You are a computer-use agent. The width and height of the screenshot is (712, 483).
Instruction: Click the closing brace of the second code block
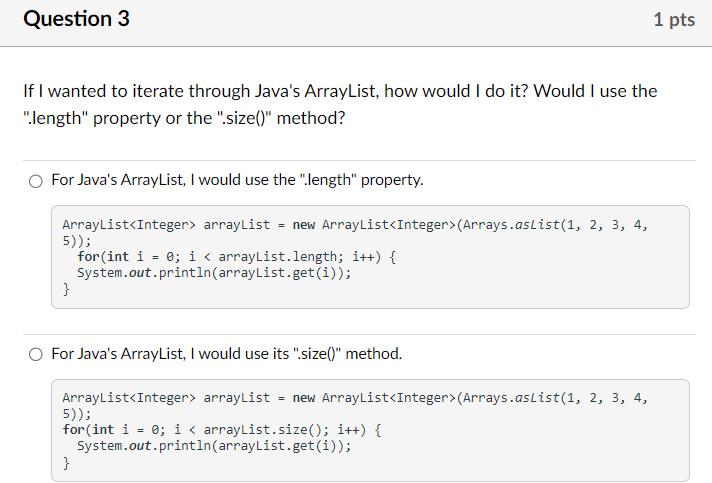pyautogui.click(x=66, y=463)
